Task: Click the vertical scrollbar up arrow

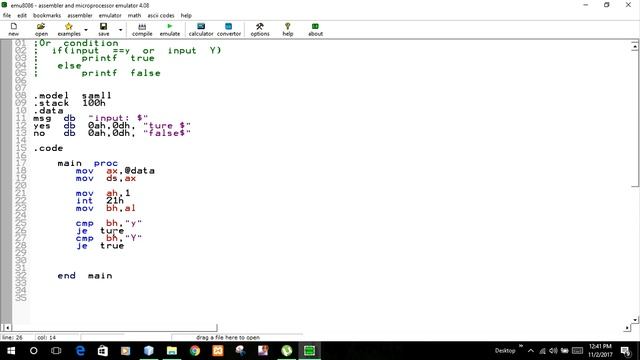Action: pyautogui.click(x=635, y=47)
